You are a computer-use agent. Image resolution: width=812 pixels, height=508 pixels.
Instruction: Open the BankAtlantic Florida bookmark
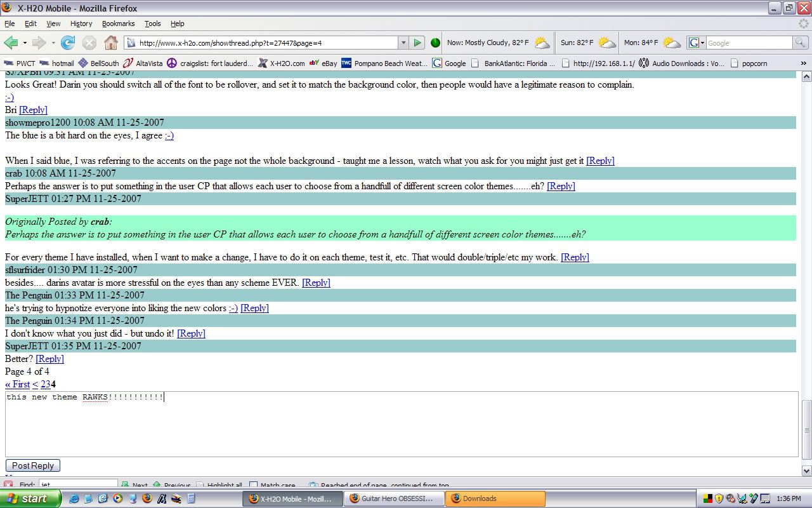(x=513, y=63)
